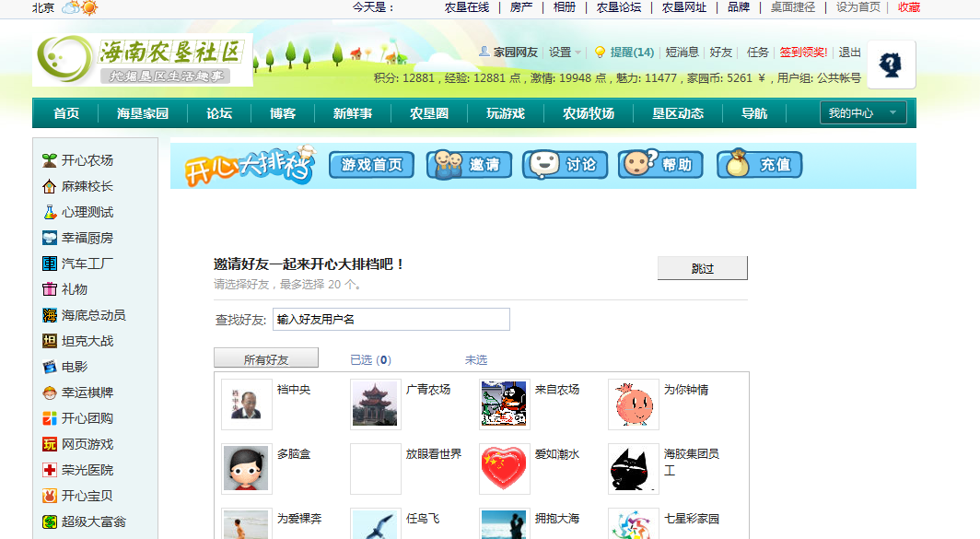Open the 礼物 gift box icon
This screenshot has width=980, height=539.
click(x=50, y=289)
